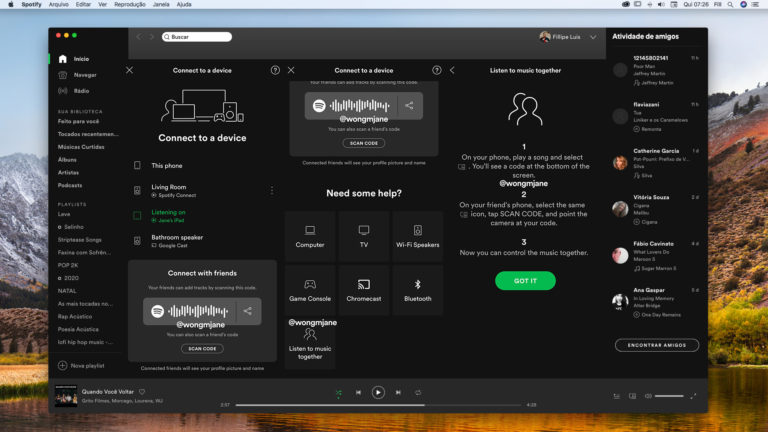Toggle repeat mode

pos(418,392)
